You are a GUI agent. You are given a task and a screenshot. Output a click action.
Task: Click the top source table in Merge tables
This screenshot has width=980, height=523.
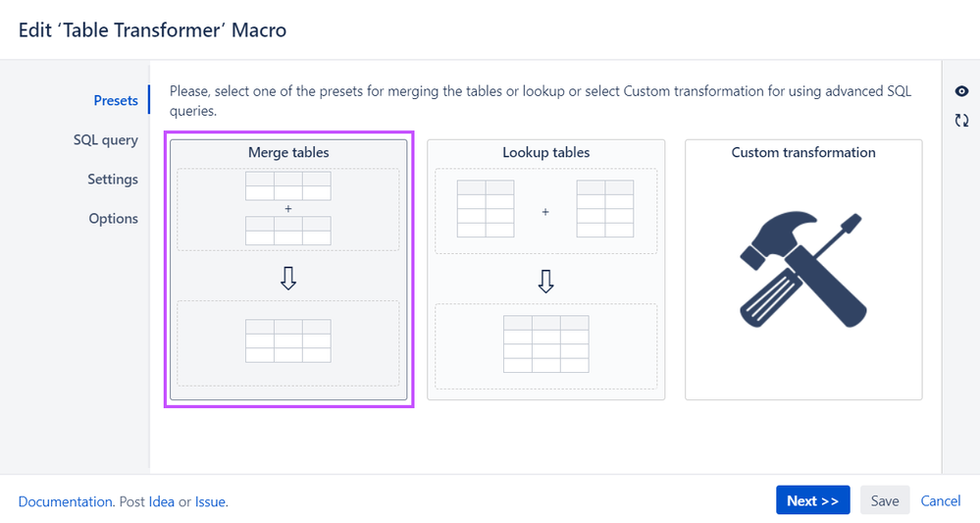tap(288, 186)
